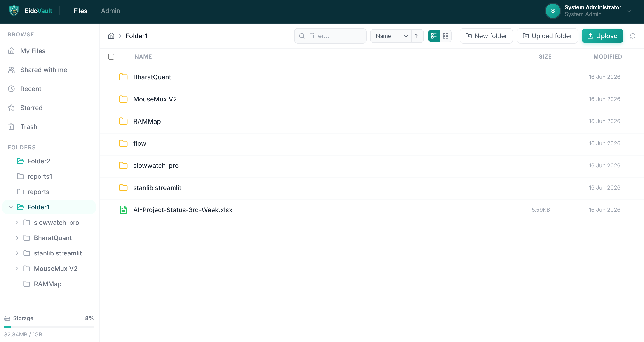The width and height of the screenshot is (644, 342).
Task: Switch to grid view
Action: pyautogui.click(x=446, y=36)
